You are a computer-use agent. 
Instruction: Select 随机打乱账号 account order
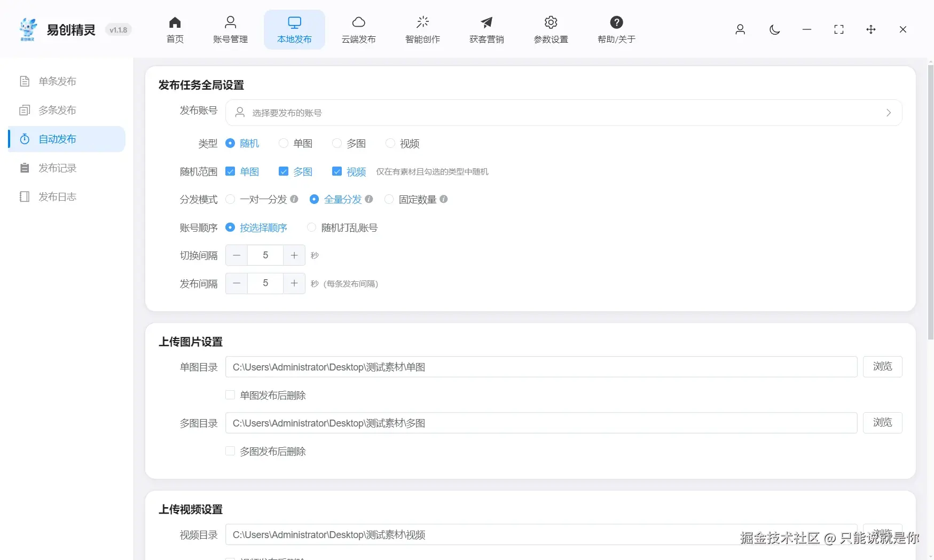(311, 227)
